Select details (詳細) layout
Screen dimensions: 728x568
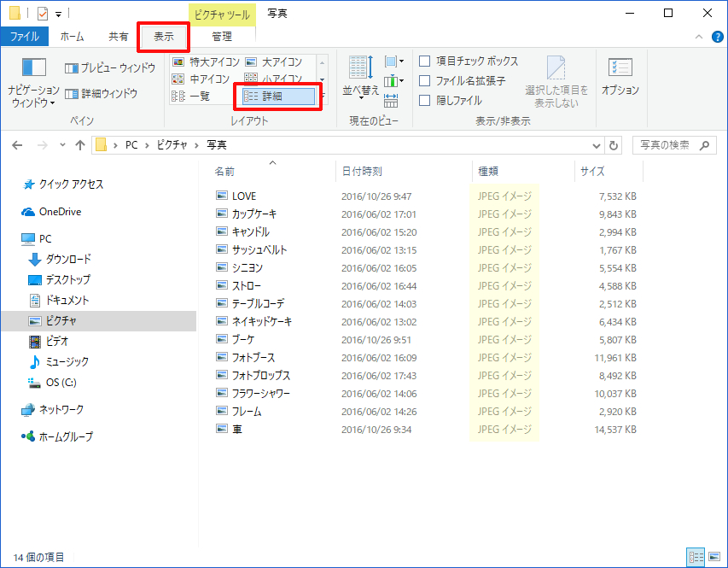point(278,97)
